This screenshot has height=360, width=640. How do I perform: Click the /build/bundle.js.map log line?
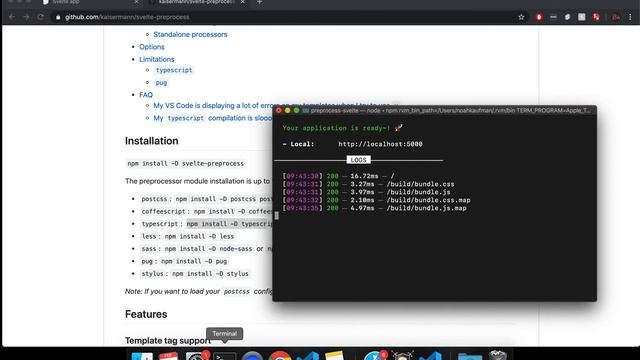tap(374, 208)
